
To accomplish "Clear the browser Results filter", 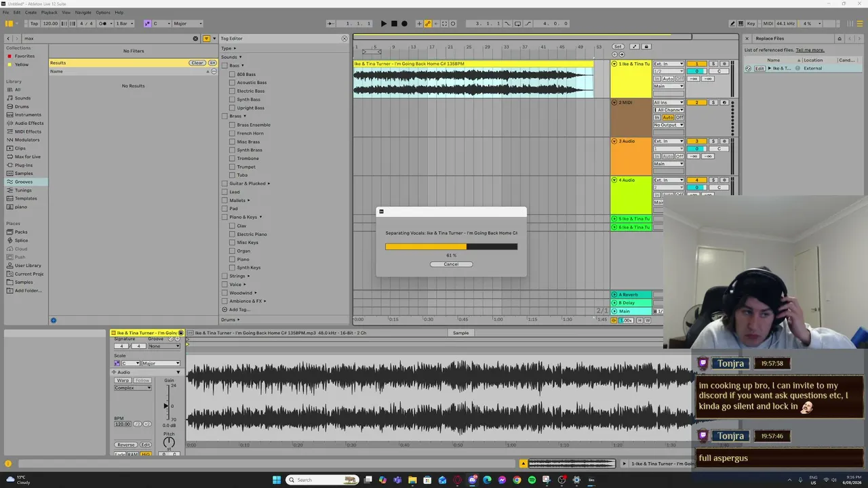I will [197, 63].
